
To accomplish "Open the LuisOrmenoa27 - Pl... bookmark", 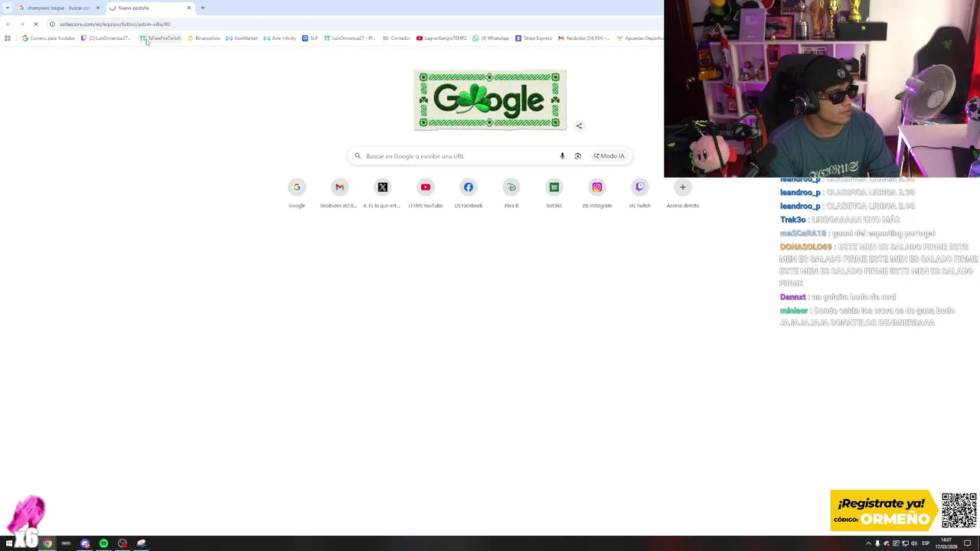I will click(350, 38).
